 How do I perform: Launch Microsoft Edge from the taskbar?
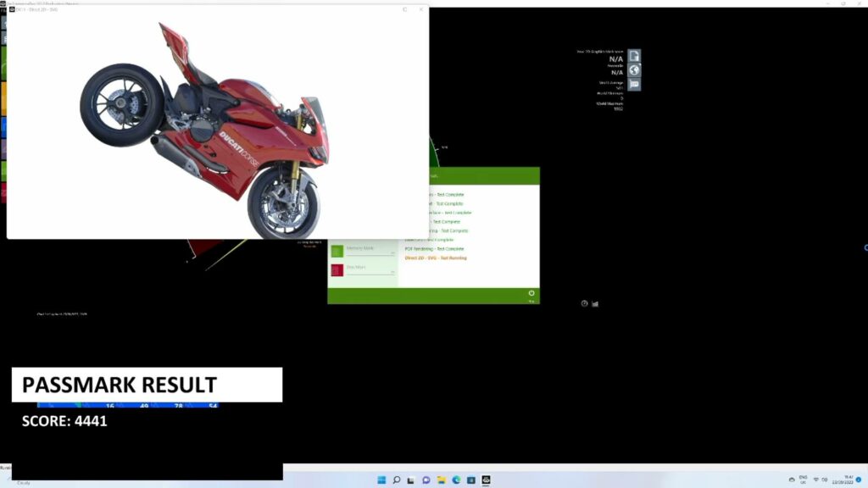(x=456, y=480)
